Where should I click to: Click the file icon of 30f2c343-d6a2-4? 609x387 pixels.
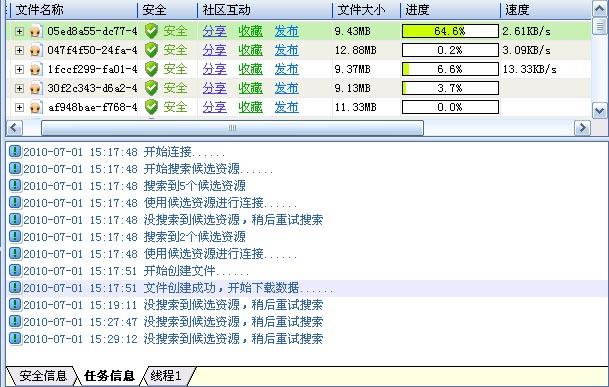35,88
